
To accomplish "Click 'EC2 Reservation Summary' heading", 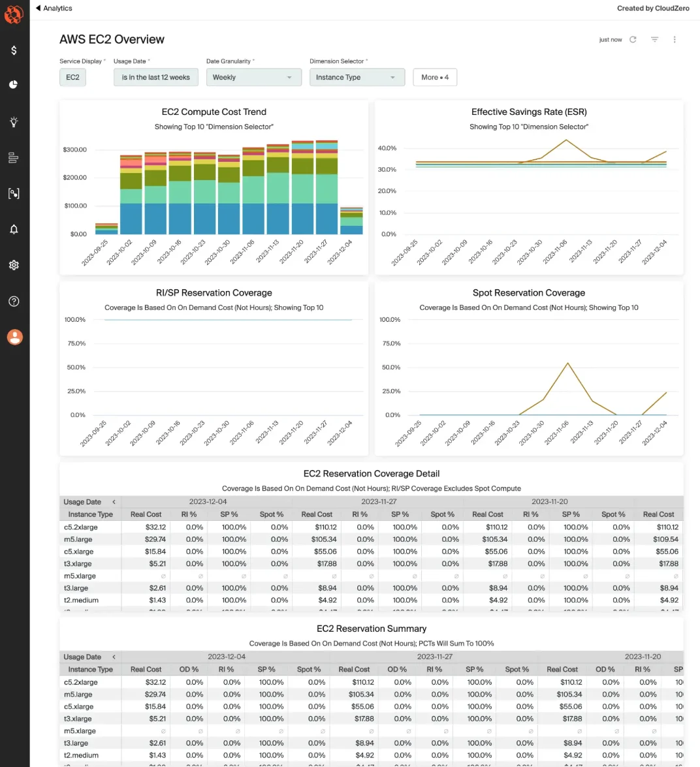I will [372, 629].
